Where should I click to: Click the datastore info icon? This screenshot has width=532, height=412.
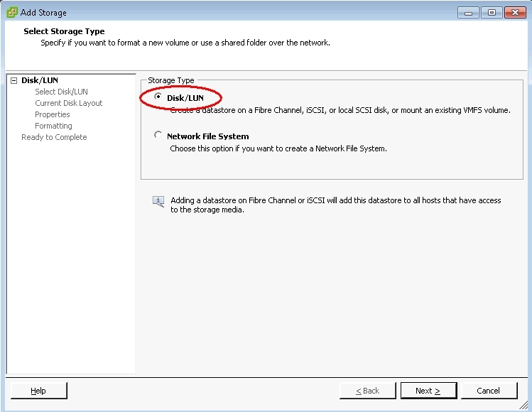pos(158,202)
